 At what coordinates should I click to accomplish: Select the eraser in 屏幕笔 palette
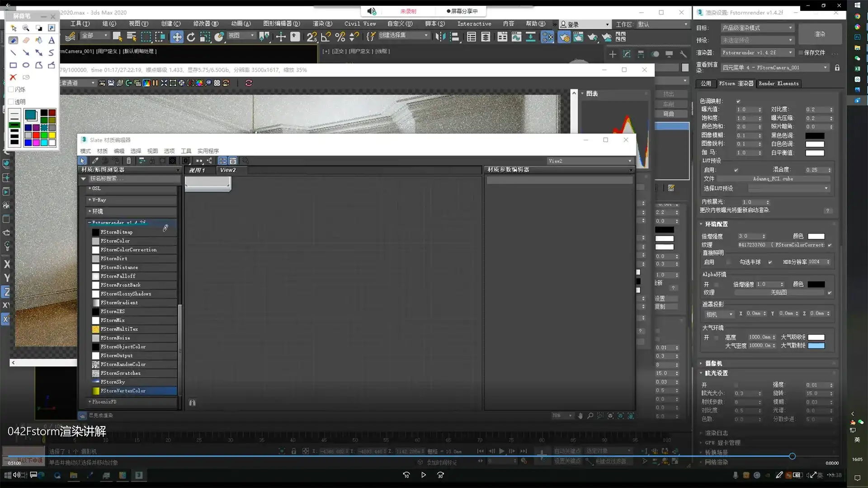(26, 40)
